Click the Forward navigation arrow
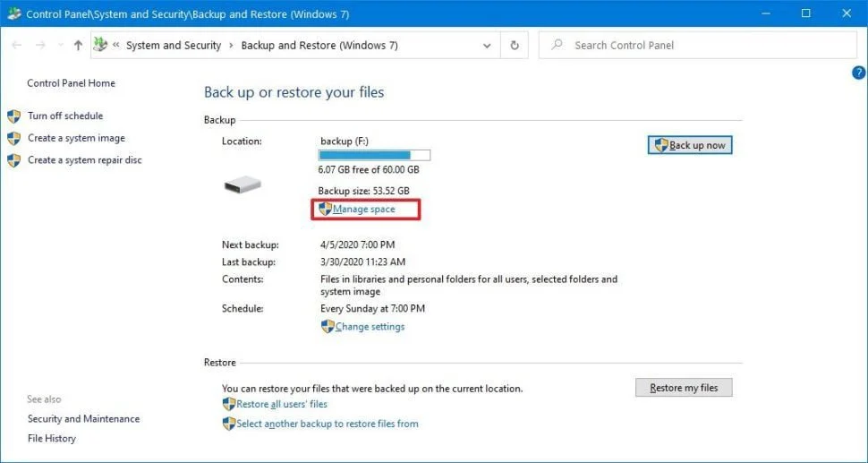 [x=39, y=45]
